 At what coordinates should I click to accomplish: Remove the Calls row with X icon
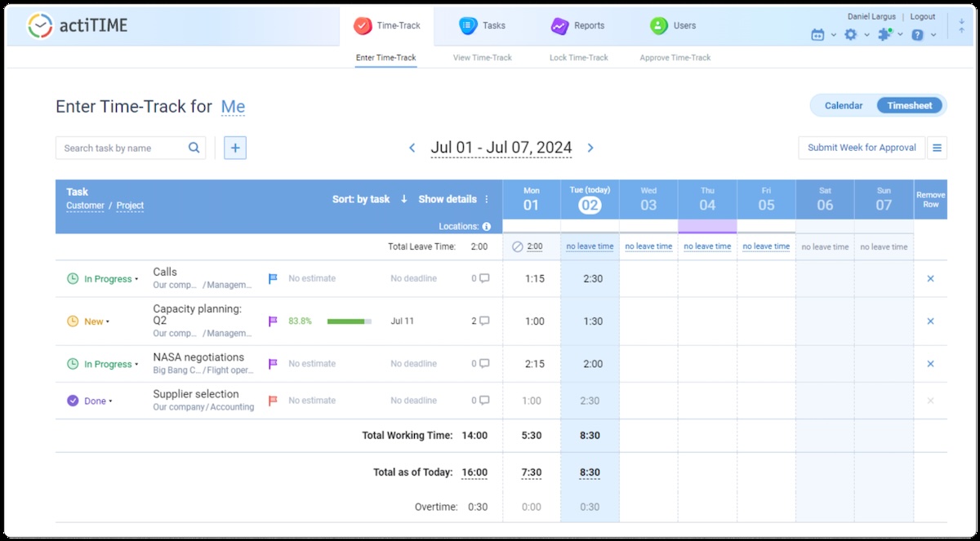930,278
